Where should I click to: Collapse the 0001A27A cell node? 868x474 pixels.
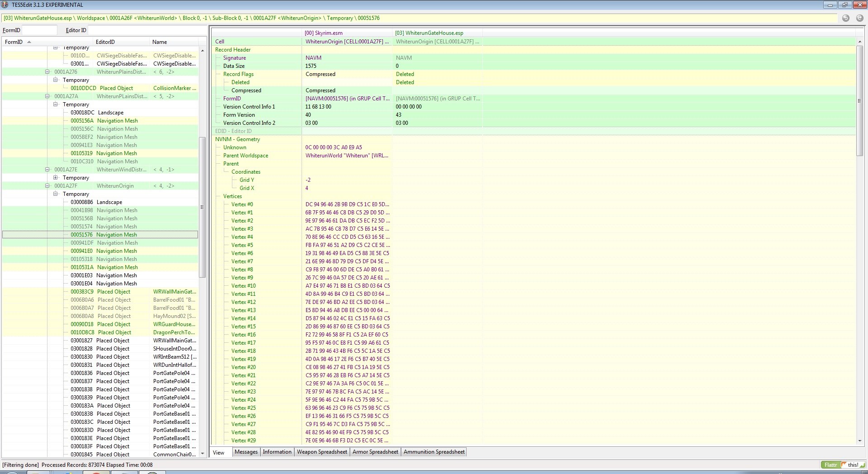click(47, 96)
